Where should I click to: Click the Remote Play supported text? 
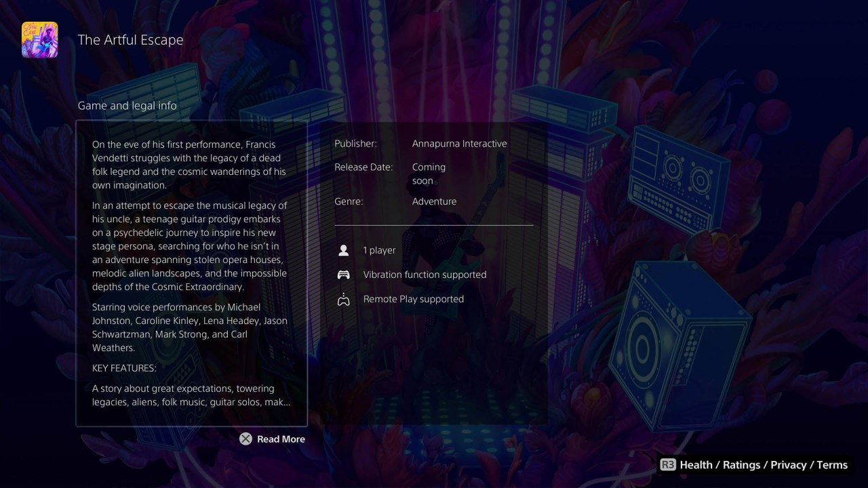click(413, 300)
